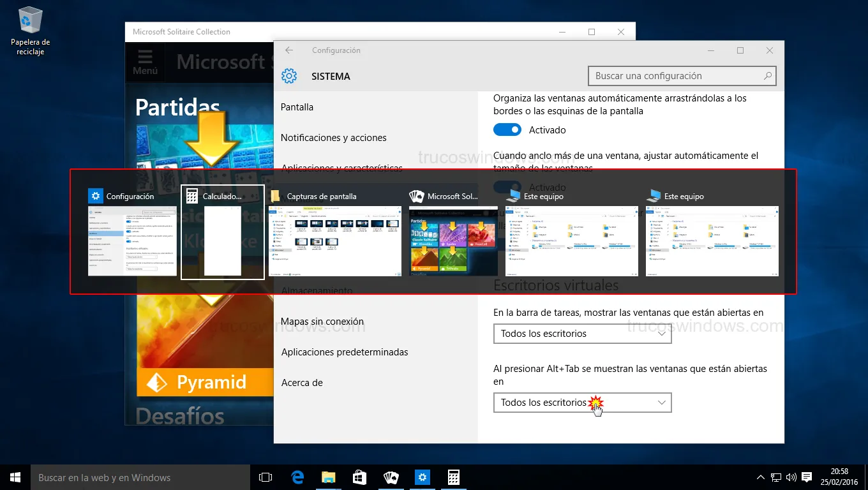The height and width of the screenshot is (490, 868).
Task: Select 'Mapas sin conexión' in the sidebar
Action: [x=322, y=322]
